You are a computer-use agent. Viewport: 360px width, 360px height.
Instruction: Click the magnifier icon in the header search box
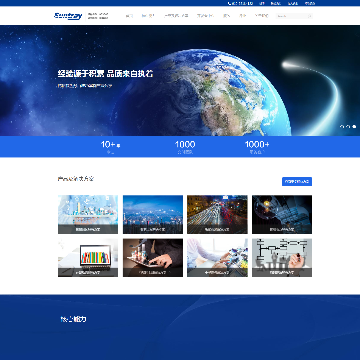[x=309, y=16]
